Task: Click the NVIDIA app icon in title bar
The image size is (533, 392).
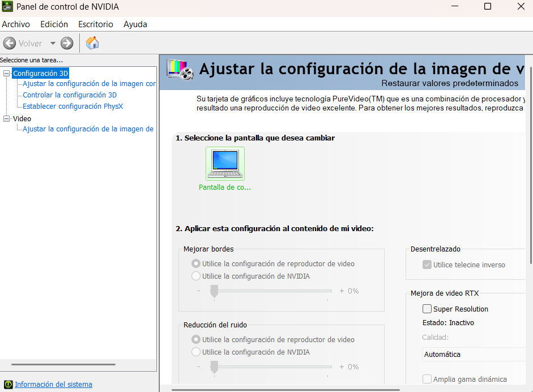Action: point(7,6)
